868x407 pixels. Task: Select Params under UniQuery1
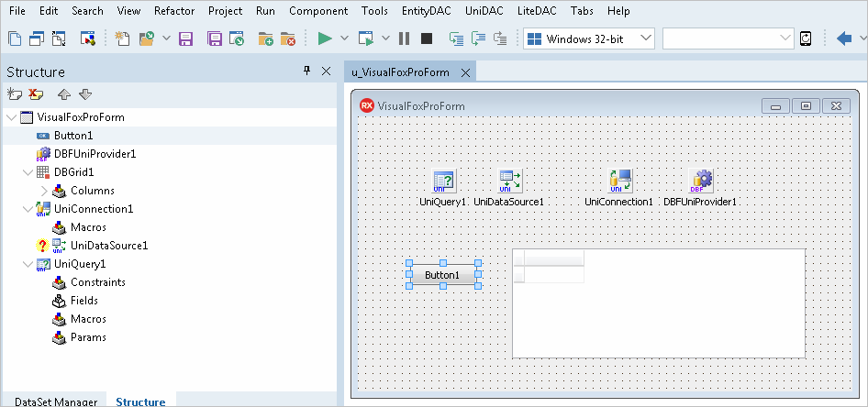tap(89, 337)
